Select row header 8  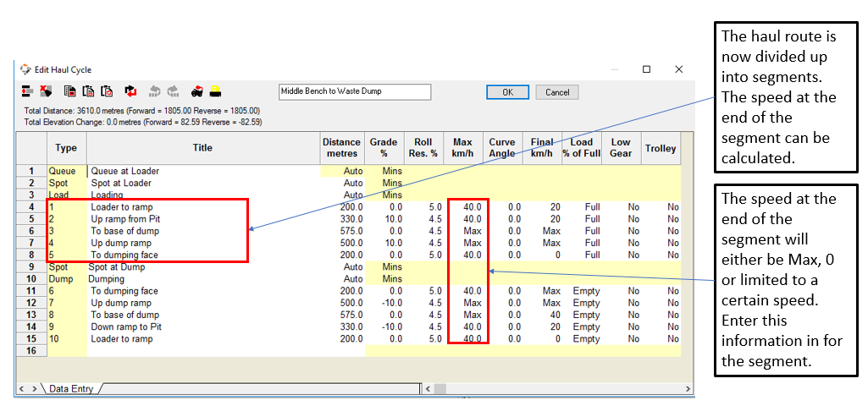pos(31,255)
